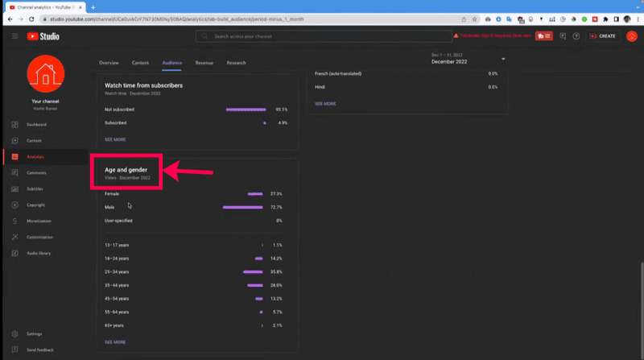Open Monetization in the sidebar
The width and height of the screenshot is (644, 360).
[39, 221]
